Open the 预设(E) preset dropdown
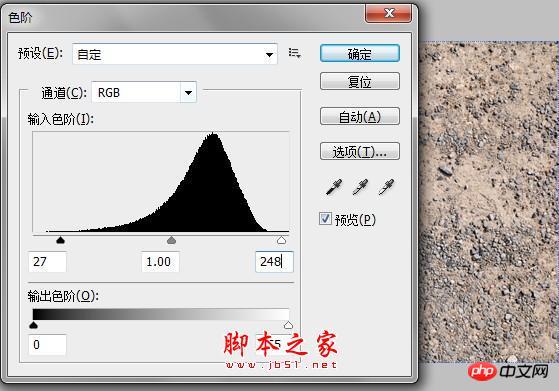The image size is (559, 391). [175, 54]
